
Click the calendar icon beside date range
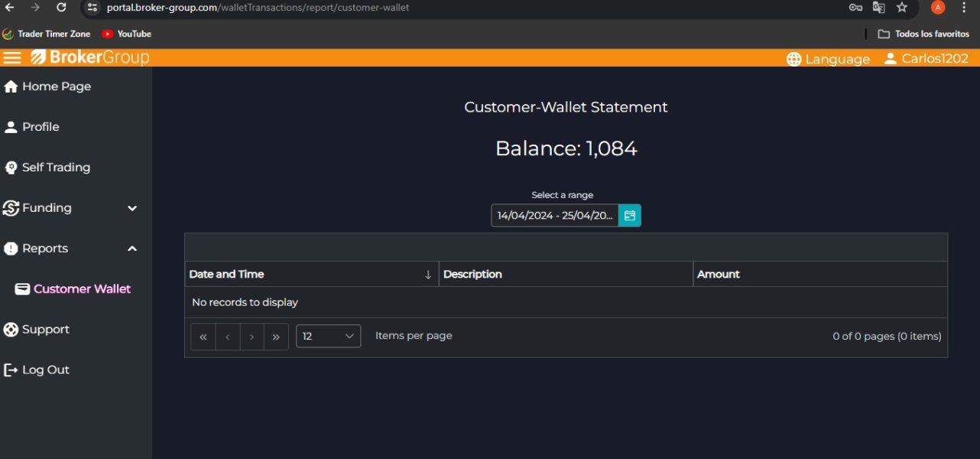pyautogui.click(x=630, y=216)
